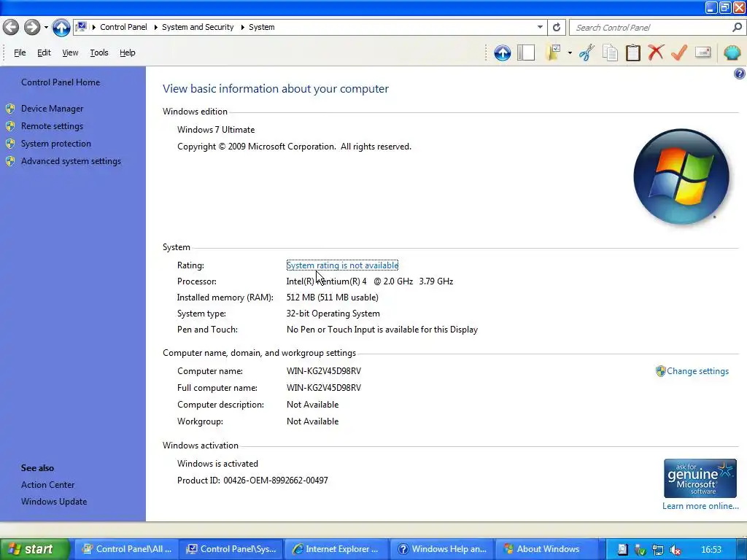Click System and Security in the breadcrumb
The width and height of the screenshot is (747, 560).
click(x=198, y=27)
